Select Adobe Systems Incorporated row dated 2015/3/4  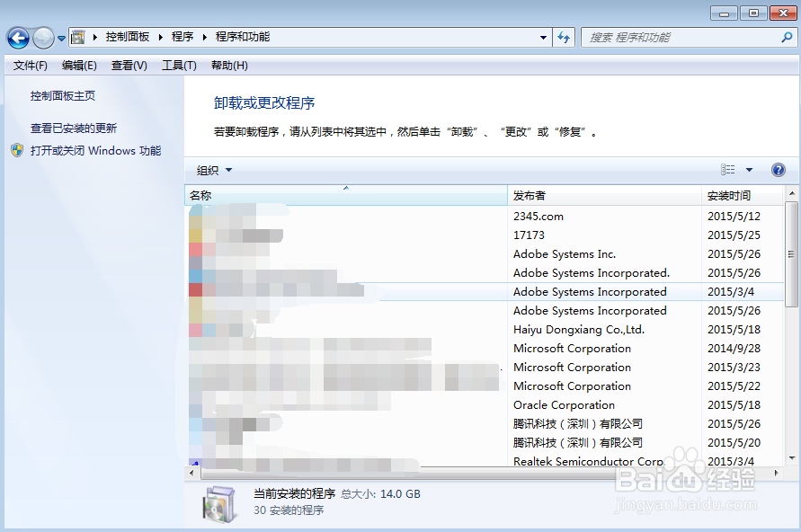[484, 292]
